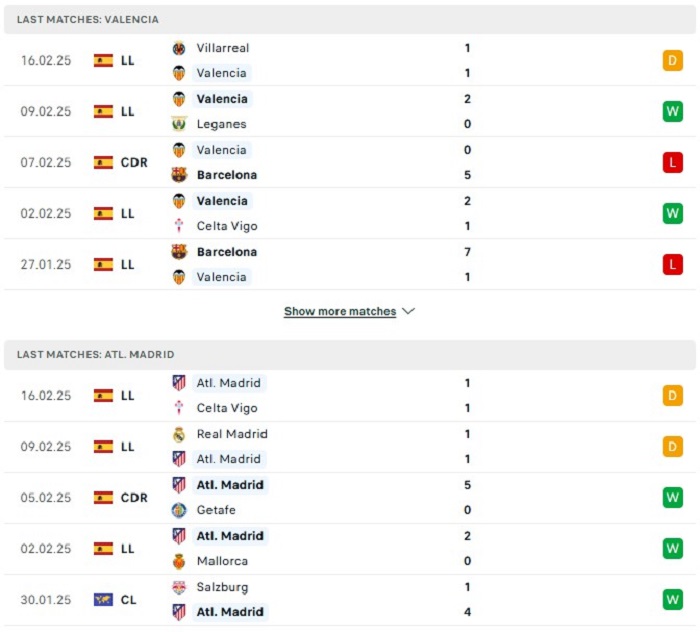Click the Barcelona crest in the 07.02.25 match
The image size is (700, 632).
pos(179,175)
